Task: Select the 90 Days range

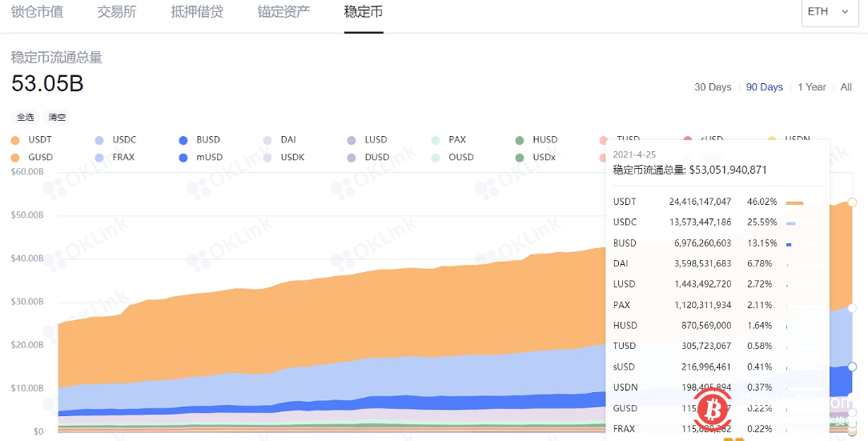Action: pyautogui.click(x=764, y=87)
